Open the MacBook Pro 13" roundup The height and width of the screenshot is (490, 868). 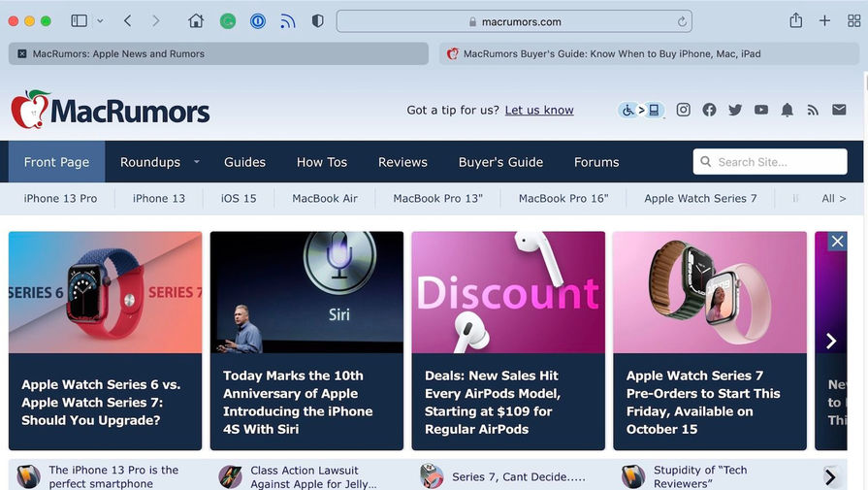(437, 198)
